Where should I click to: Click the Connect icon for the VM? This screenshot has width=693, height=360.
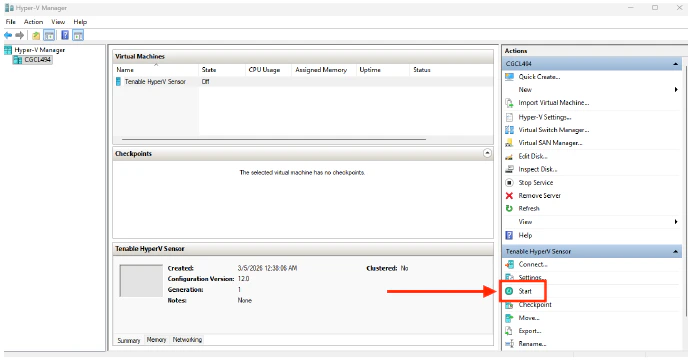coord(509,264)
